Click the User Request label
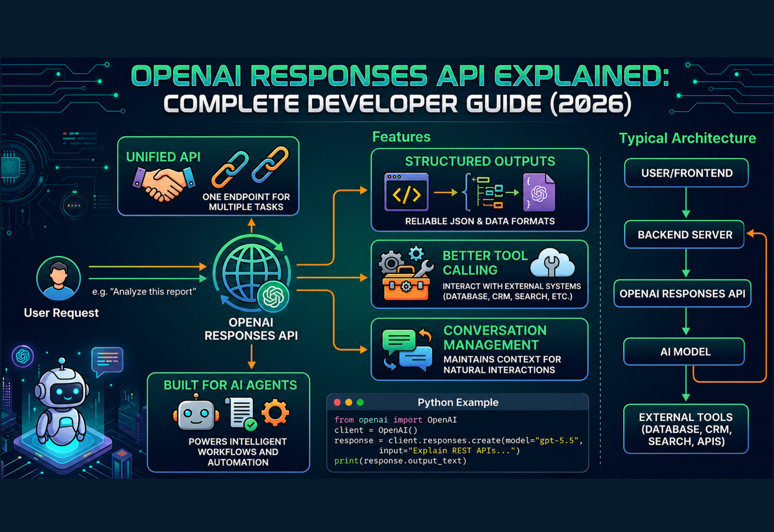Viewport: 774px width, 532px height. point(61,313)
